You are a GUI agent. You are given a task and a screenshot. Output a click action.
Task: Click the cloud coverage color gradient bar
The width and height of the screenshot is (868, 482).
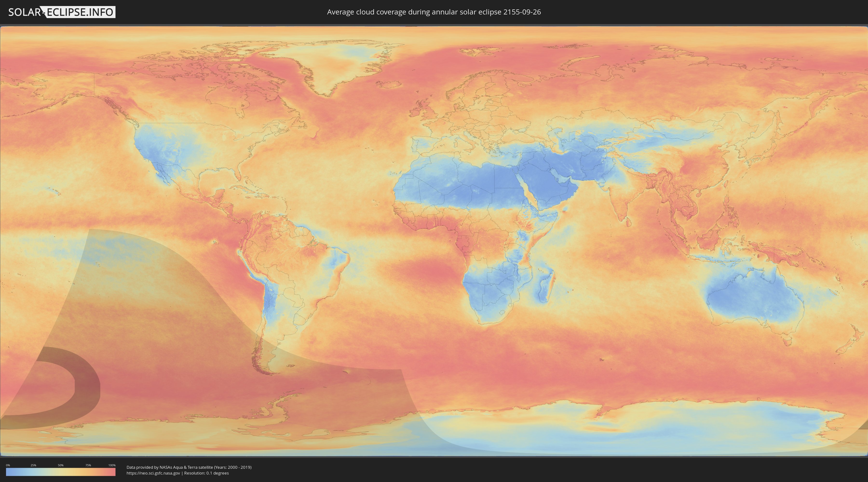pos(61,472)
